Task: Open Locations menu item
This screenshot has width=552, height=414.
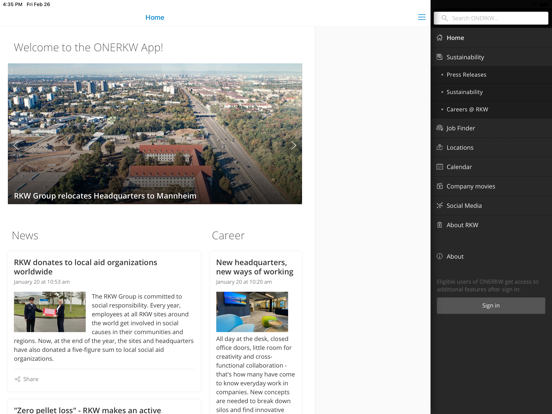Action: click(491, 148)
